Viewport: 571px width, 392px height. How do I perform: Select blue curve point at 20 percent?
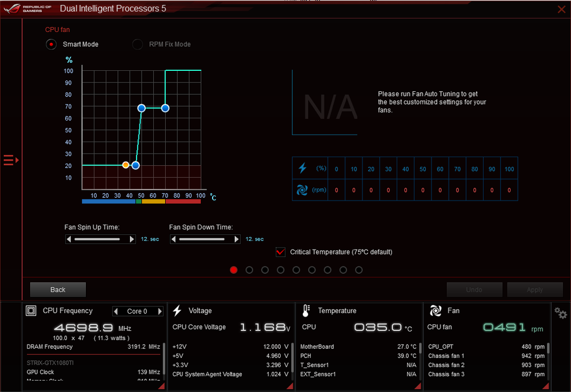[135, 165]
